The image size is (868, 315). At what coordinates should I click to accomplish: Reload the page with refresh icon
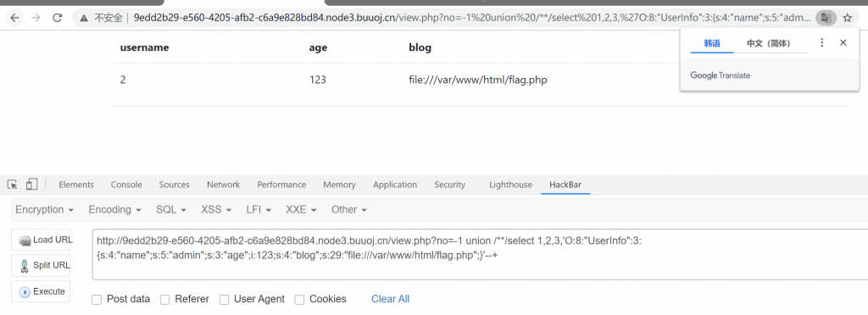pyautogui.click(x=57, y=19)
